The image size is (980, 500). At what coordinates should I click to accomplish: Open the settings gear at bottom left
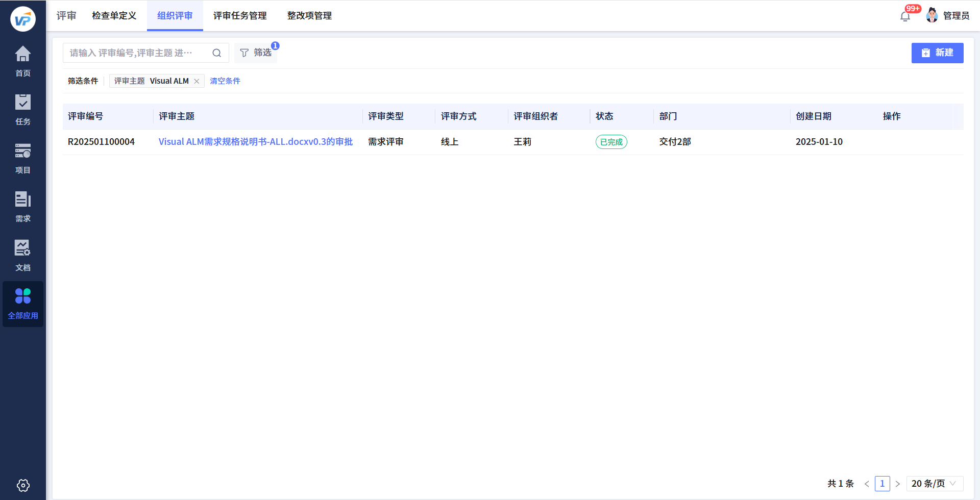tap(22, 485)
